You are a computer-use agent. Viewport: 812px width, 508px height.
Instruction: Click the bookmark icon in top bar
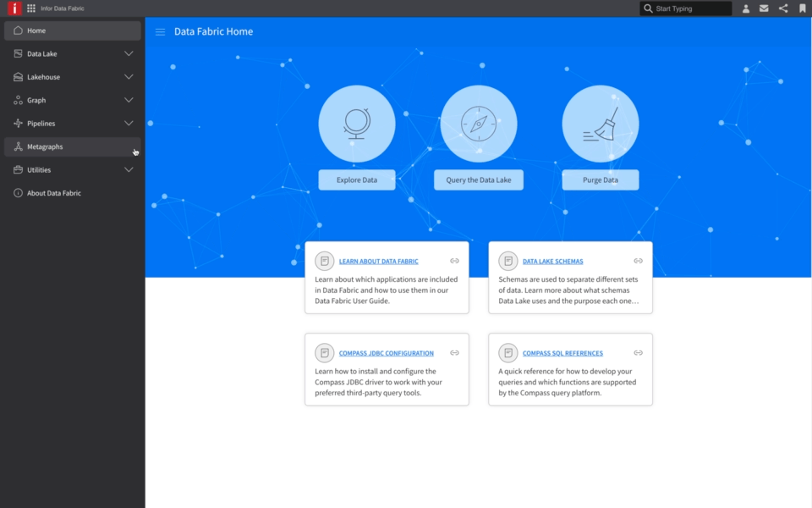click(x=802, y=8)
